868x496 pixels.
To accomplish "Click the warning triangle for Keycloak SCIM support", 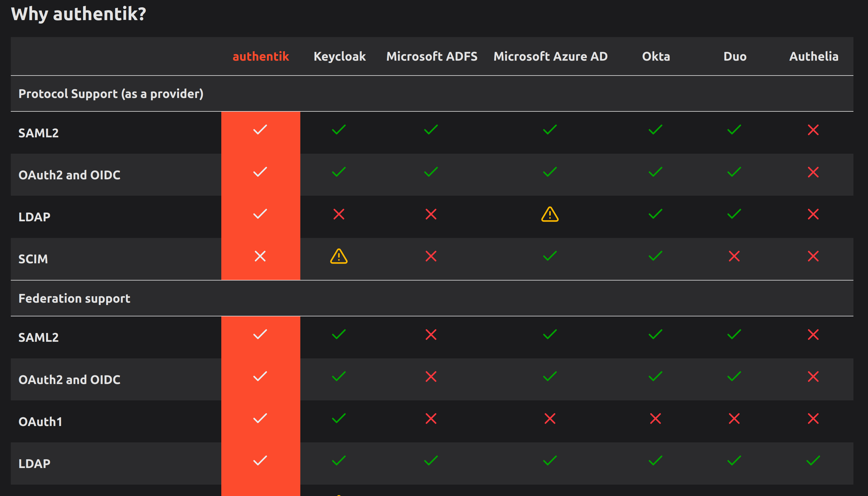I will point(339,257).
